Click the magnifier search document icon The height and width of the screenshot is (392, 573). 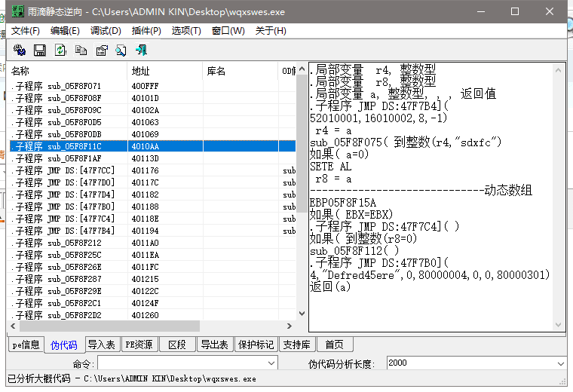click(x=121, y=50)
